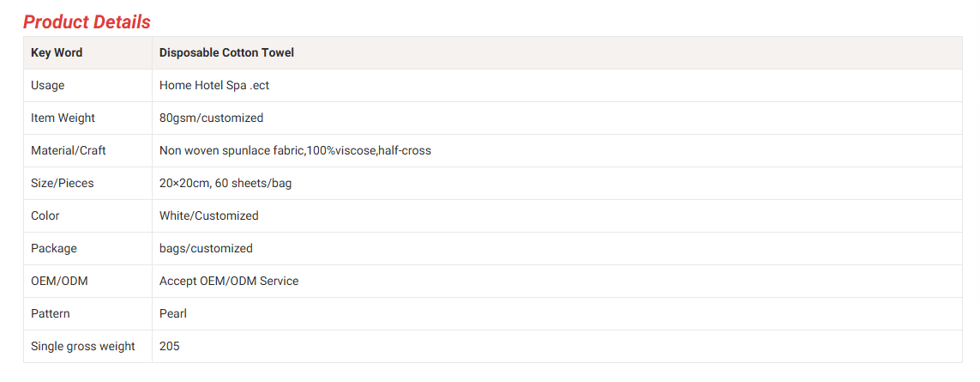Click the Package row label
This screenshot has width=980, height=382.
(x=54, y=248)
